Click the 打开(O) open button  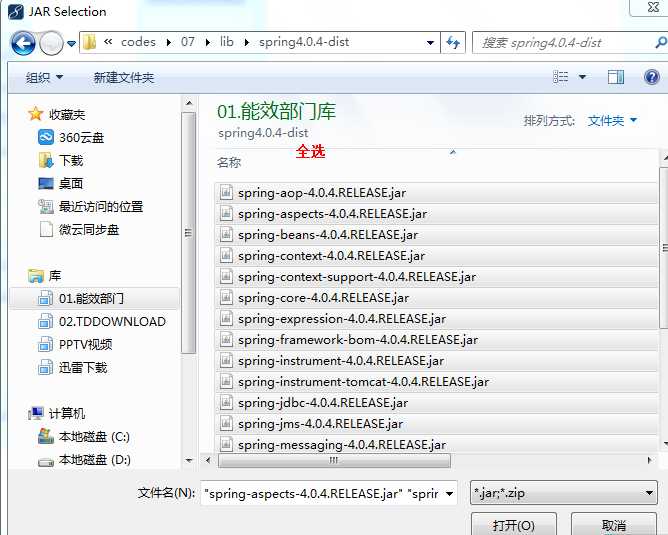pyautogui.click(x=513, y=524)
